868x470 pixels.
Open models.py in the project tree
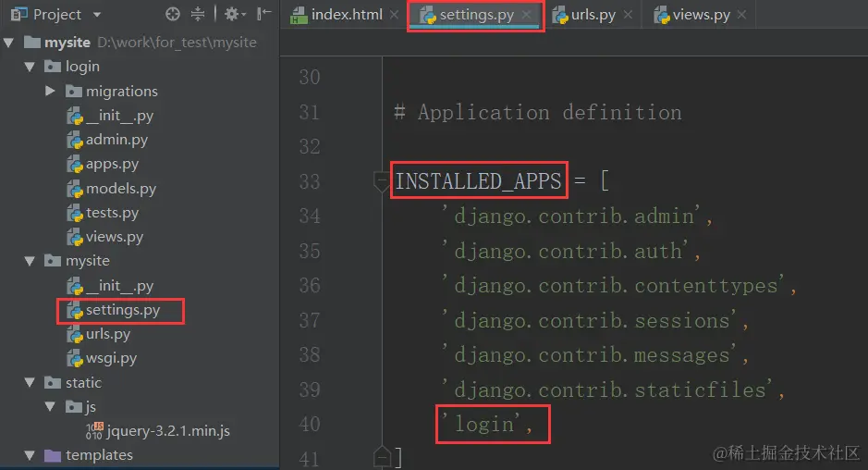[121, 189]
